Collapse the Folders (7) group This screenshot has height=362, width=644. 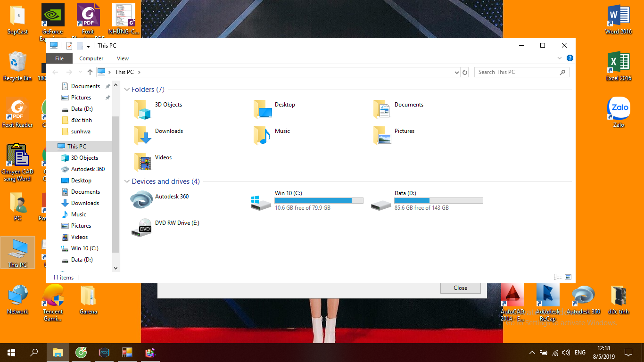(127, 90)
